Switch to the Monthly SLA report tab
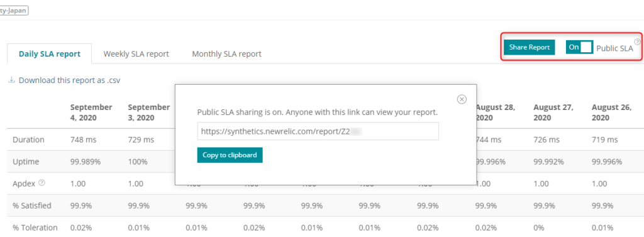Viewport: 644px width, 237px height. [226, 54]
